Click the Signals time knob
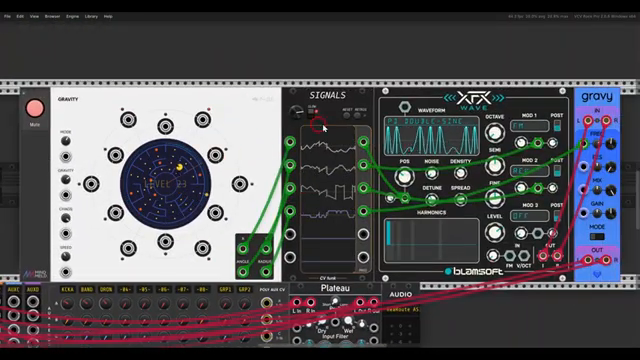Screen dimensions: 640x360 [296, 112]
